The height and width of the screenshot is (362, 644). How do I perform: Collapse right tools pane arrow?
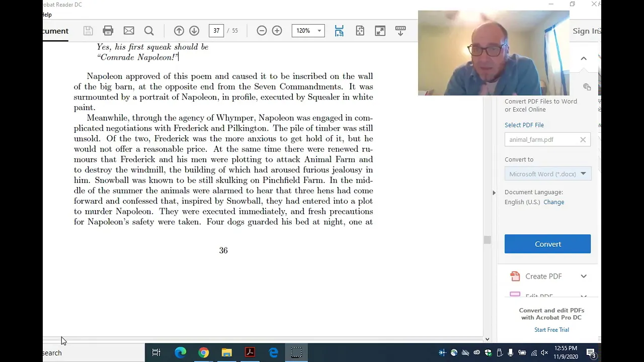pos(494,193)
